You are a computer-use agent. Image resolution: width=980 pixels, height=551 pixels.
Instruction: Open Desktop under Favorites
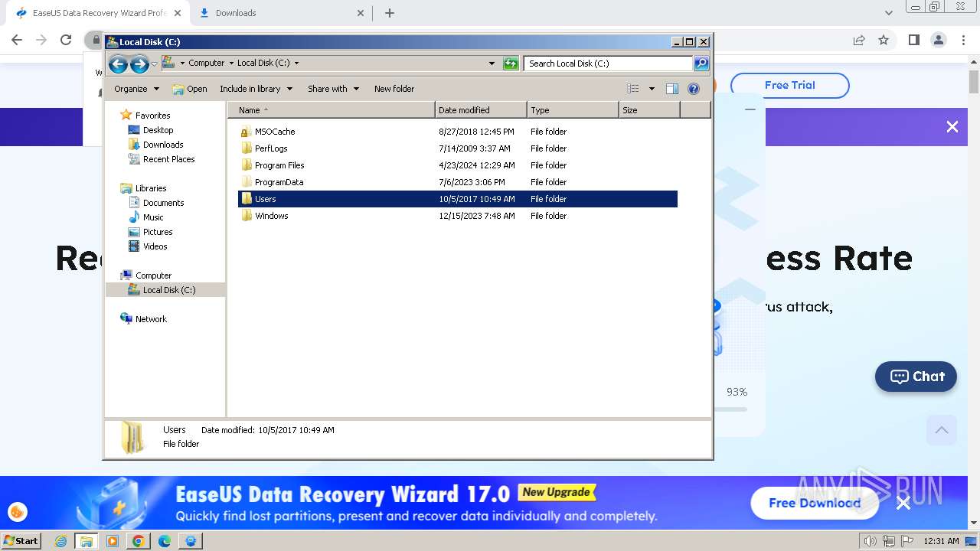pyautogui.click(x=158, y=130)
